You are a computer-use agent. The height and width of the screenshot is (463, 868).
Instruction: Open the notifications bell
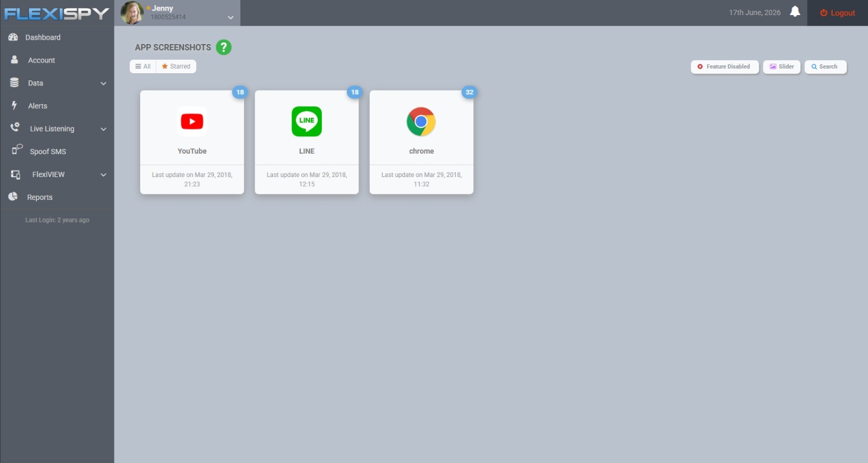[795, 12]
